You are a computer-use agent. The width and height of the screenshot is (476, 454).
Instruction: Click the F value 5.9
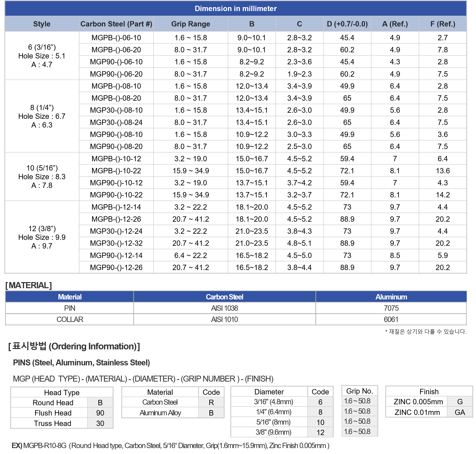tap(443, 256)
